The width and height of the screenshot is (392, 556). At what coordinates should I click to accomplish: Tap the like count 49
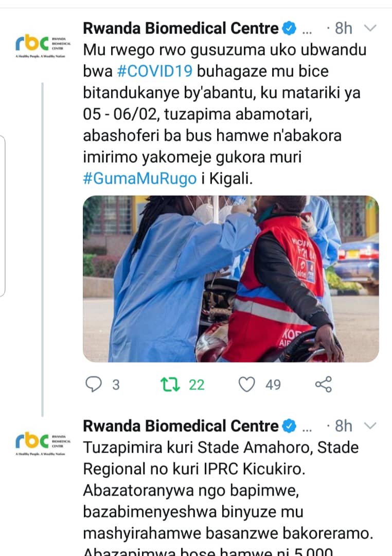point(273,385)
